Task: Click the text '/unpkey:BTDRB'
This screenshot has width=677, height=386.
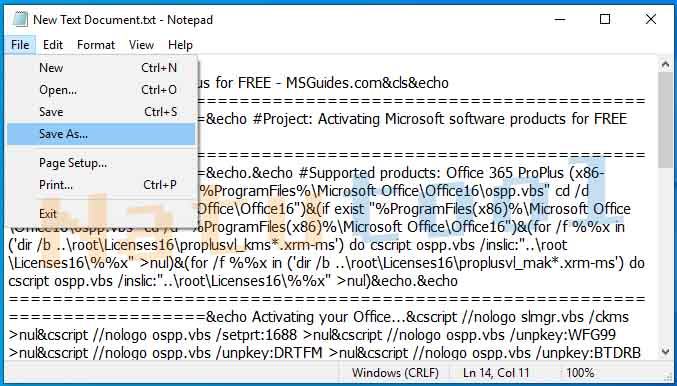Action: point(589,353)
